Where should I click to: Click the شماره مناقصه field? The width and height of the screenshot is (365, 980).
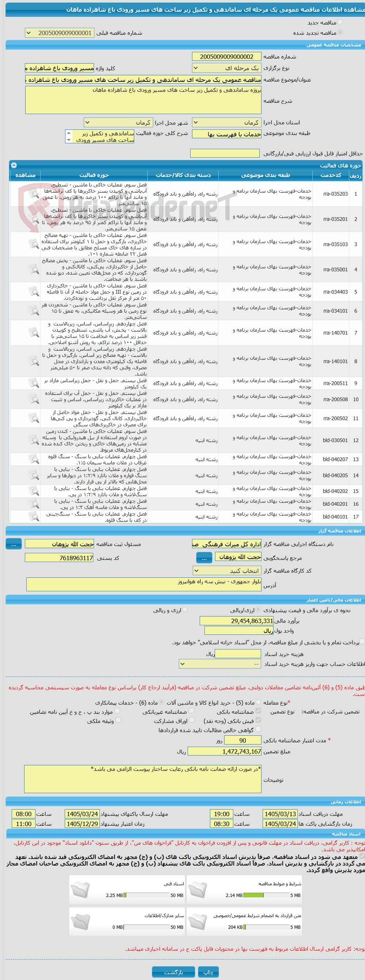pos(226,57)
